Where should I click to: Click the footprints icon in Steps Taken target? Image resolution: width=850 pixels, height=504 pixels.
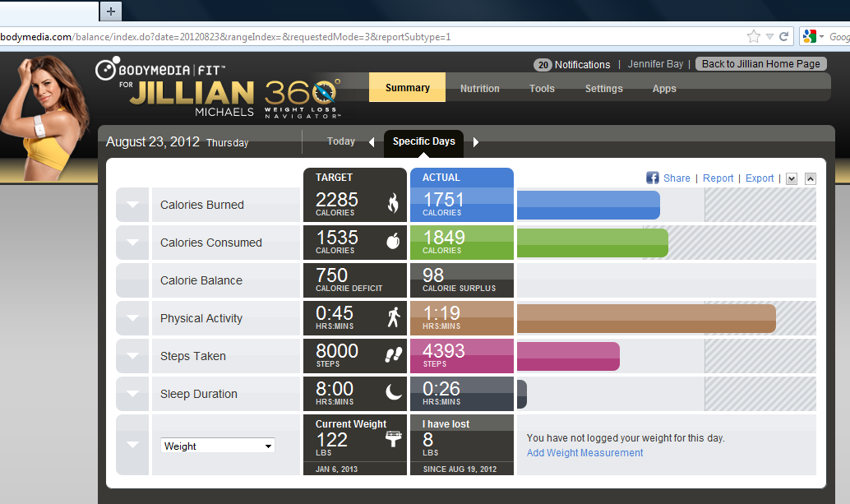click(394, 354)
